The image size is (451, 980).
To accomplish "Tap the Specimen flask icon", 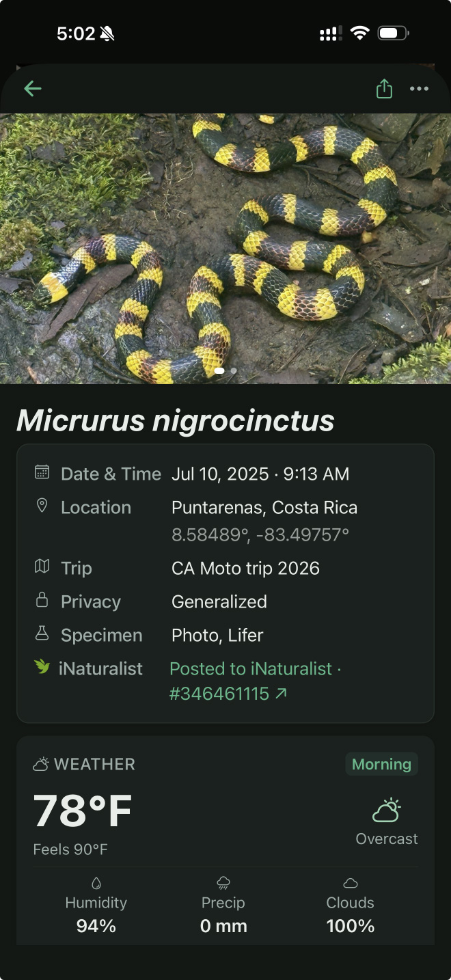I will click(x=42, y=634).
